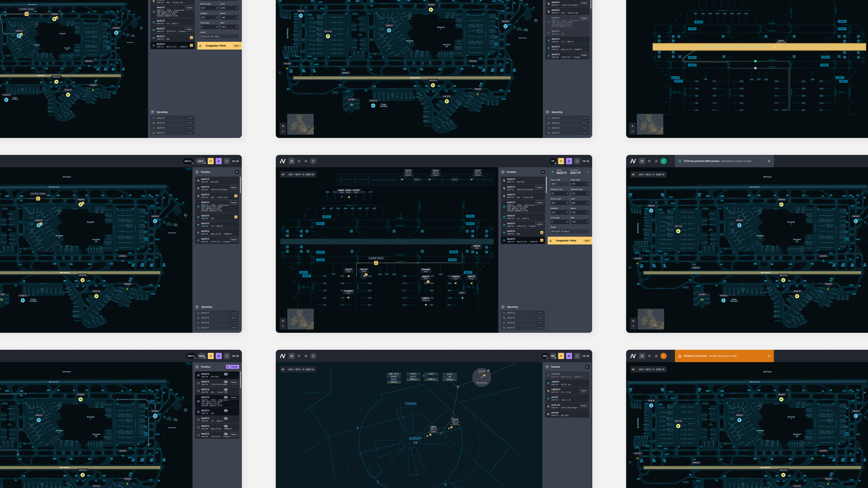Screen dimensions: 868x488
Task: Click purple add-controller icon beside RIT badge
Action: (569, 161)
